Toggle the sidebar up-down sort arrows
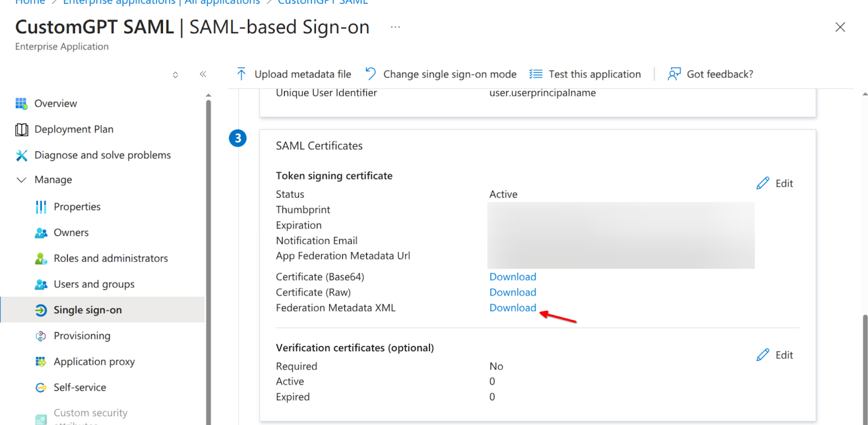The height and width of the screenshot is (425, 868). click(x=175, y=75)
